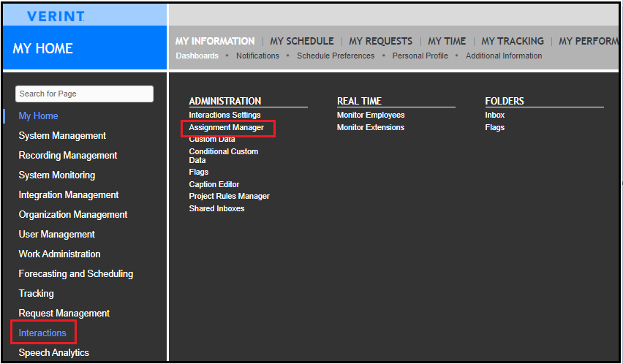Open Flags under Folders
Screen dimensions: 623x364
[x=494, y=127]
